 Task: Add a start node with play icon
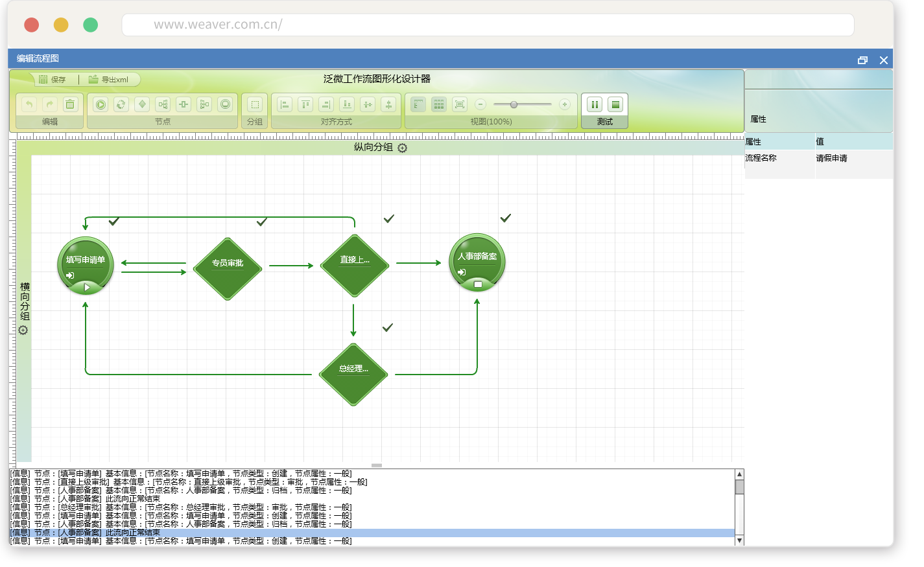101,104
